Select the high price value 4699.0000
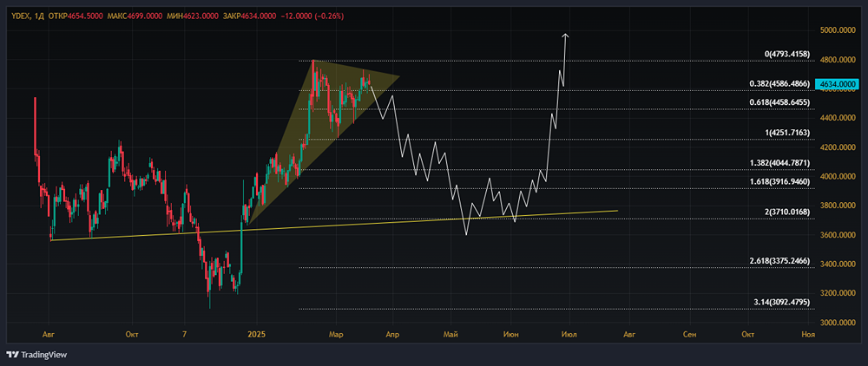Image resolution: width=868 pixels, height=366 pixels. pyautogui.click(x=146, y=16)
